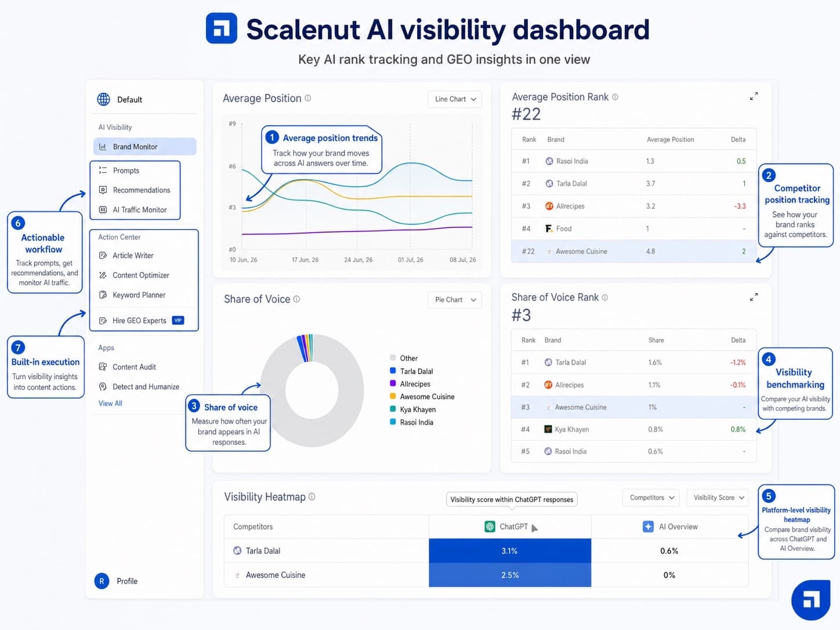The image size is (840, 630).
Task: Click the Awesome Cuisine orange legend swatch
Action: coord(393,396)
